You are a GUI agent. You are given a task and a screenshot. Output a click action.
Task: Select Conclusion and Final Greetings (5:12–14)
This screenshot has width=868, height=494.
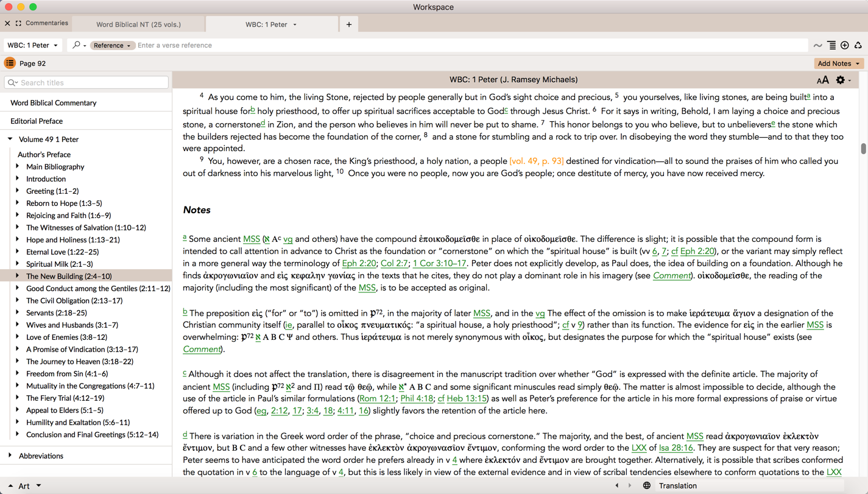tap(92, 435)
